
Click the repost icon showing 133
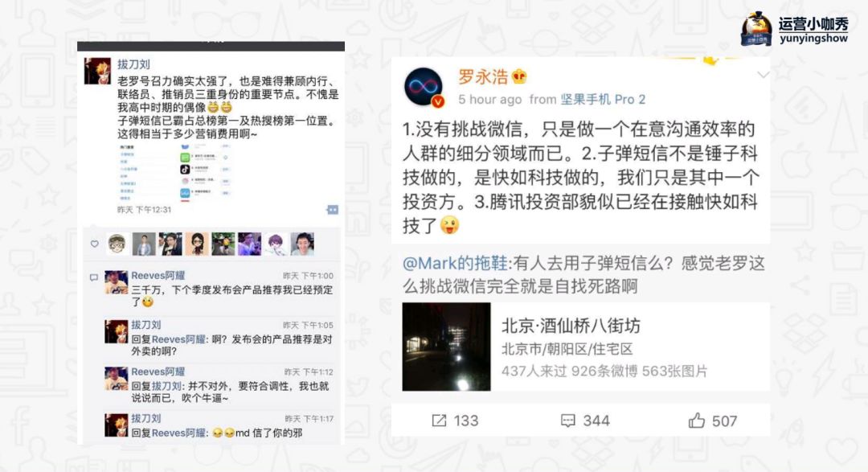coord(439,421)
